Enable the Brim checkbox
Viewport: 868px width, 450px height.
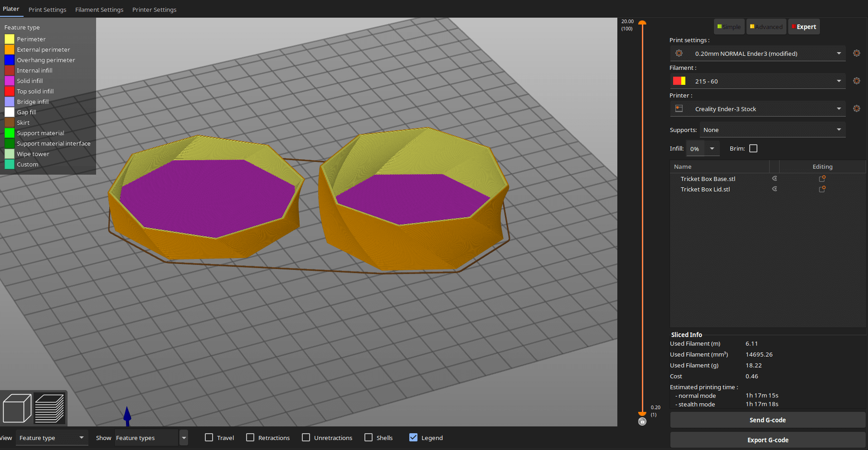(753, 148)
